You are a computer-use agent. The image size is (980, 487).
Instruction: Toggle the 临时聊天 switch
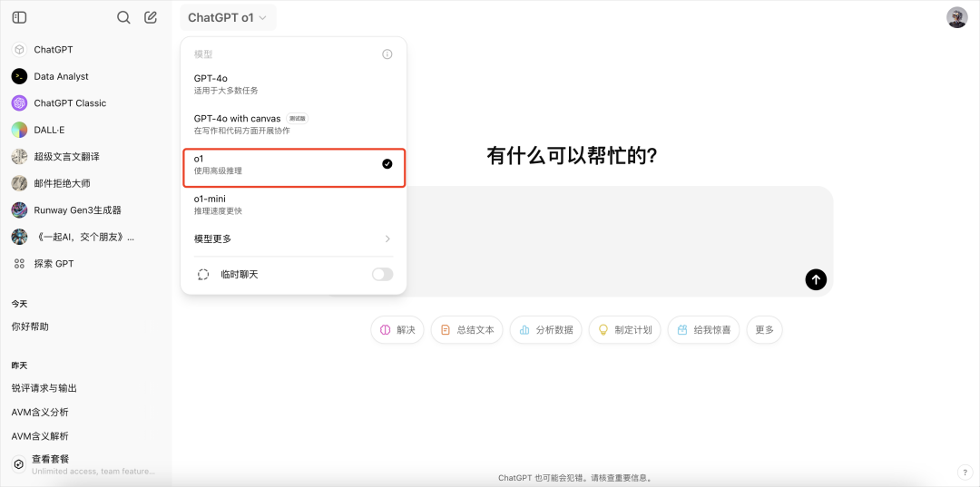click(383, 274)
